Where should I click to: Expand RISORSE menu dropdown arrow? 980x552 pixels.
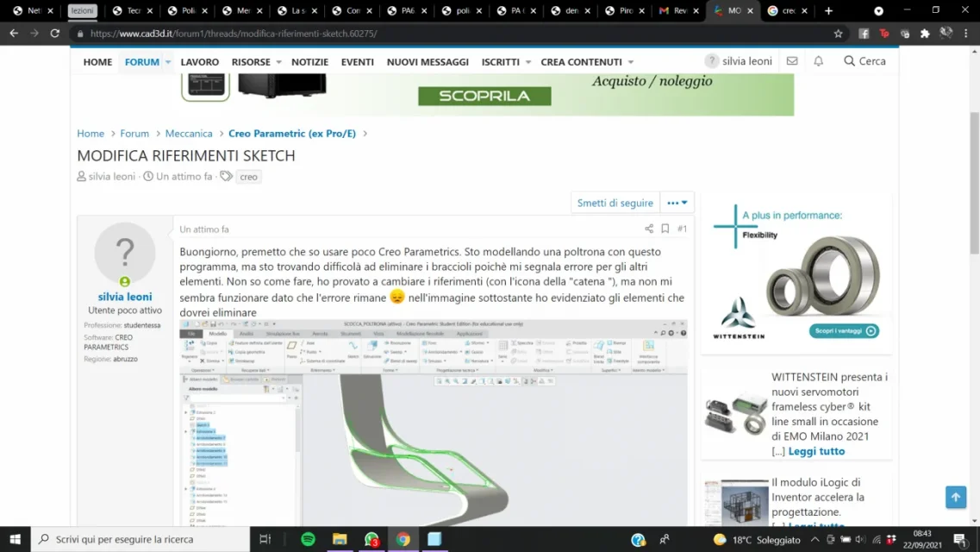point(278,62)
